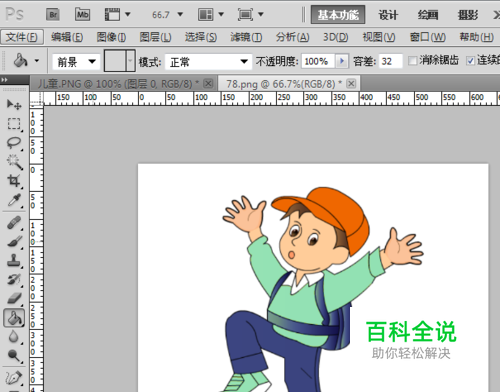Select the Move tool
Screen dimensions: 500x392
14,105
